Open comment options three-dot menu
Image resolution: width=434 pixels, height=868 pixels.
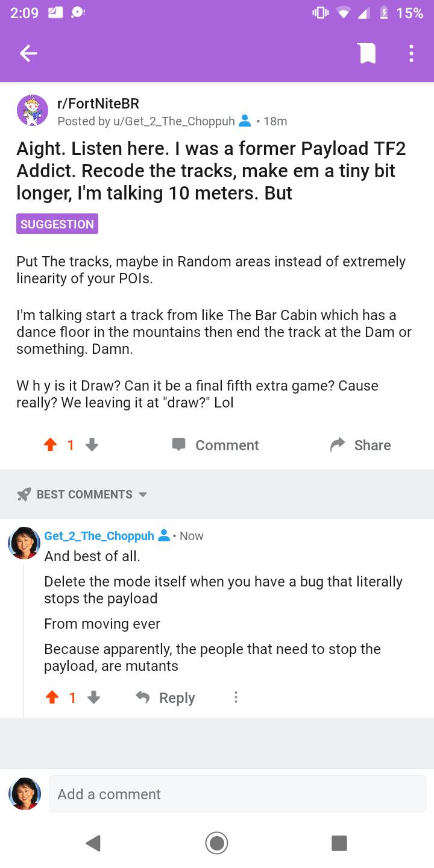236,697
